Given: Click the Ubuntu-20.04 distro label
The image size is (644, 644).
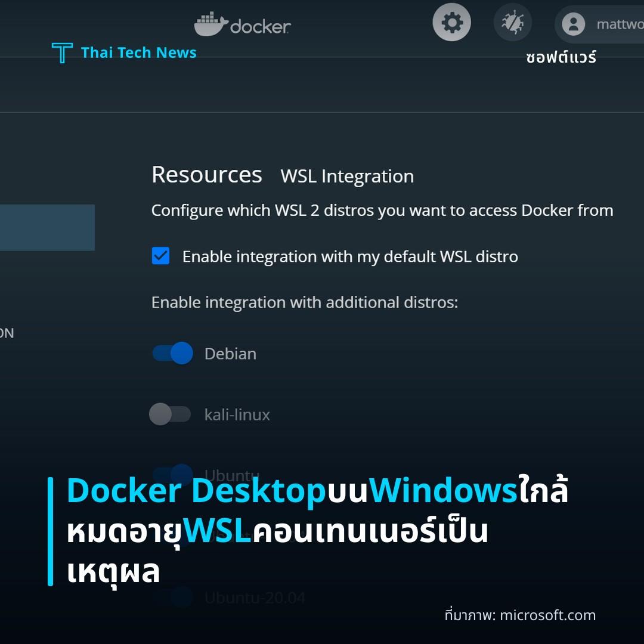Looking at the screenshot, I should click(255, 597).
